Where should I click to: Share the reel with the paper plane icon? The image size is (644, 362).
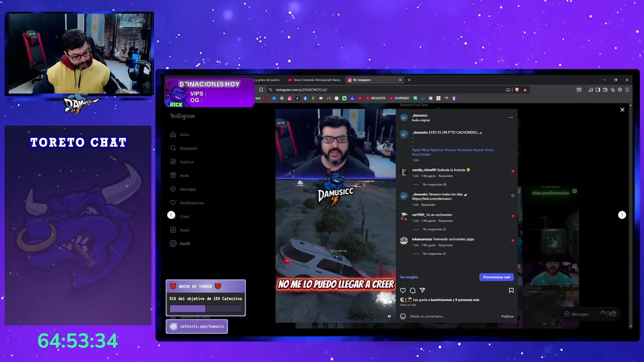(422, 290)
